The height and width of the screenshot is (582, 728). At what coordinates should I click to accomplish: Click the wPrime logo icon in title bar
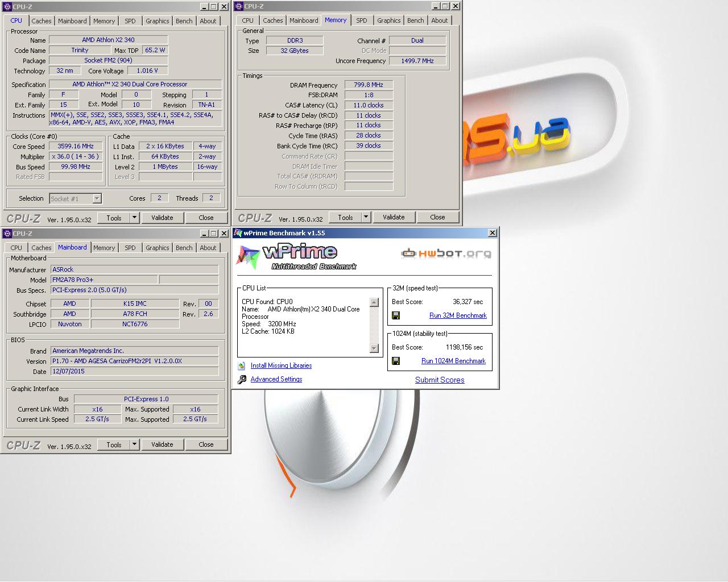click(238, 233)
